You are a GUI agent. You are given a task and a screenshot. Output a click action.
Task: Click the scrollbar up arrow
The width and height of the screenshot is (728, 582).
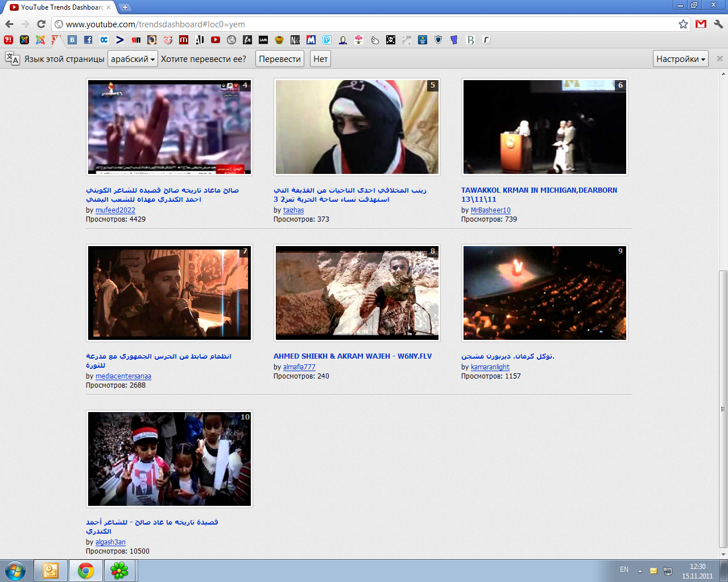click(723, 74)
